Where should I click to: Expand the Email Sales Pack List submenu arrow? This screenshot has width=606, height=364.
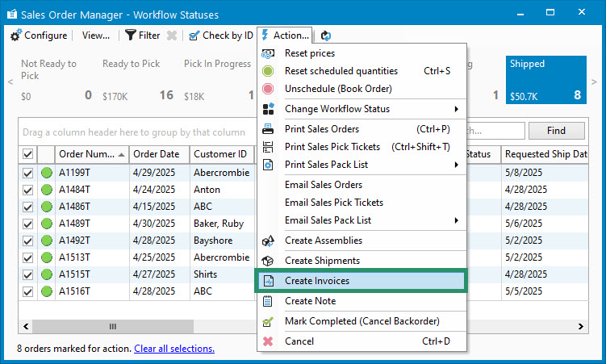(x=457, y=220)
